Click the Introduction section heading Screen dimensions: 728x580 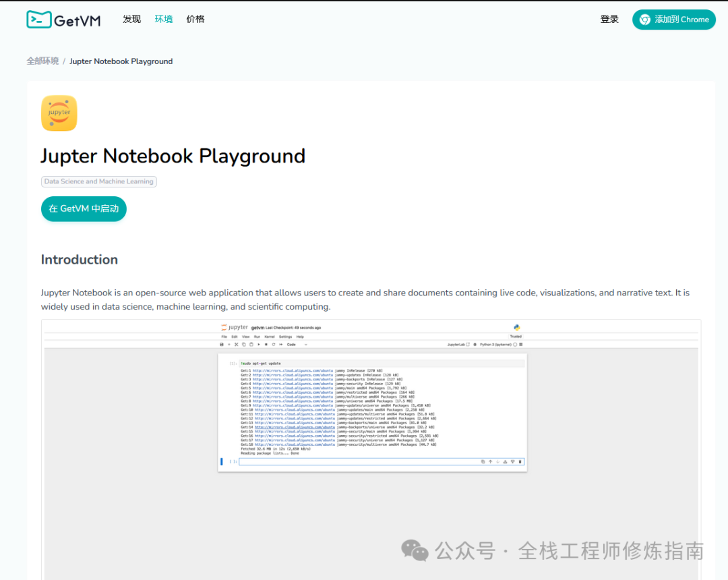pos(80,260)
